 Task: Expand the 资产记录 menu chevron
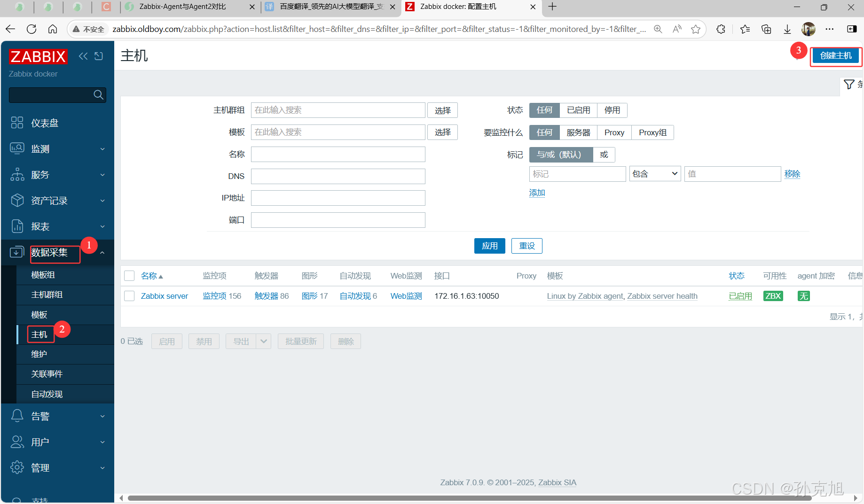coord(102,201)
